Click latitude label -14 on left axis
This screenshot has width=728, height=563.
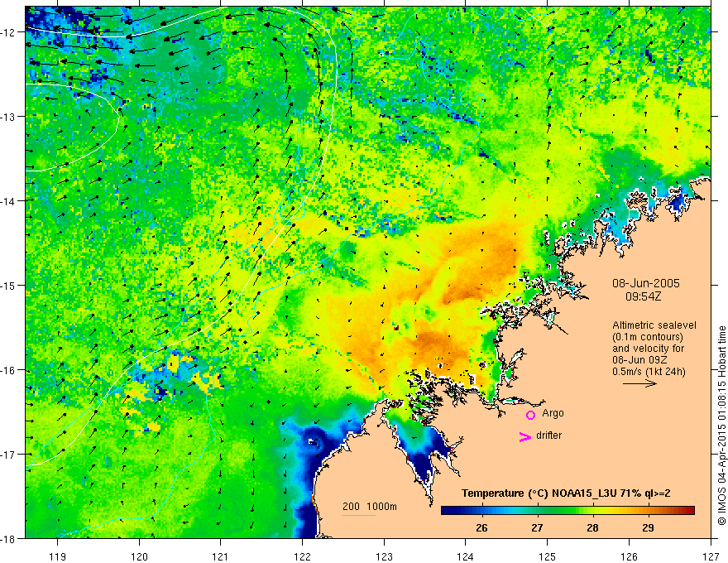coord(8,201)
